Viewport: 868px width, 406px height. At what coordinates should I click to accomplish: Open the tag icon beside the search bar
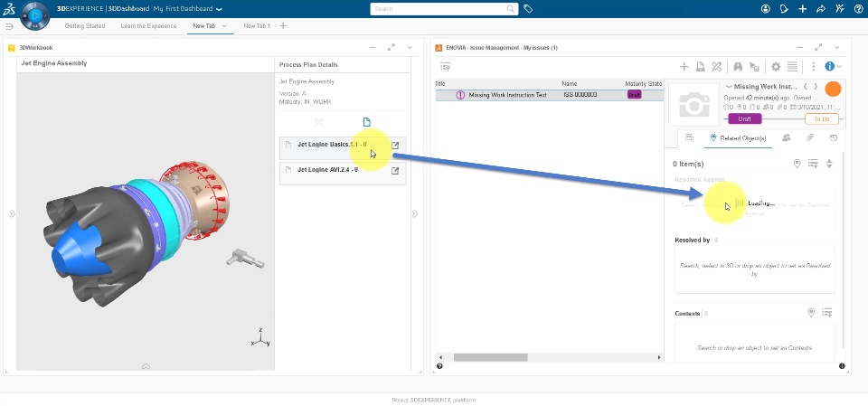pyautogui.click(x=528, y=9)
